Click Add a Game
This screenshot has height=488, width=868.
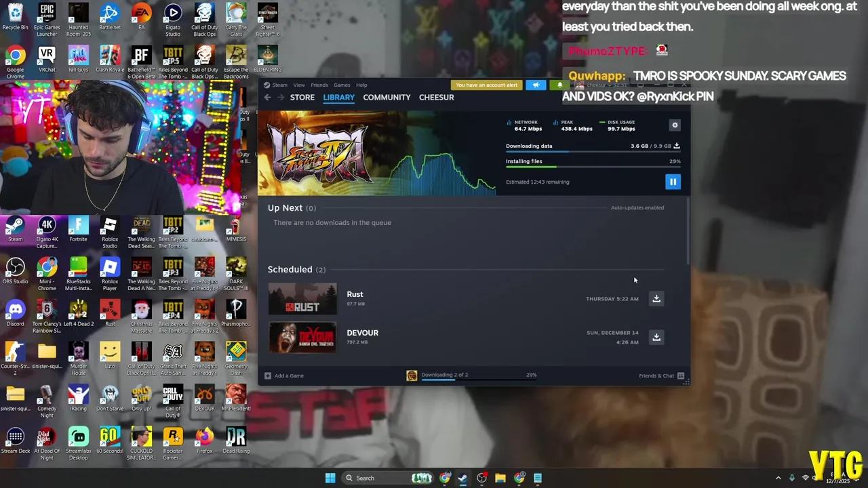click(x=285, y=375)
